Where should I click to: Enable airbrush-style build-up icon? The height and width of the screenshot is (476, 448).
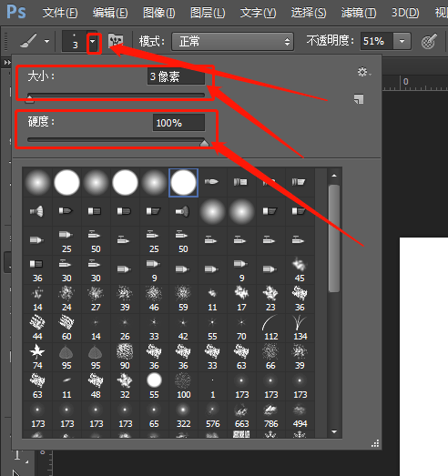pos(429,41)
